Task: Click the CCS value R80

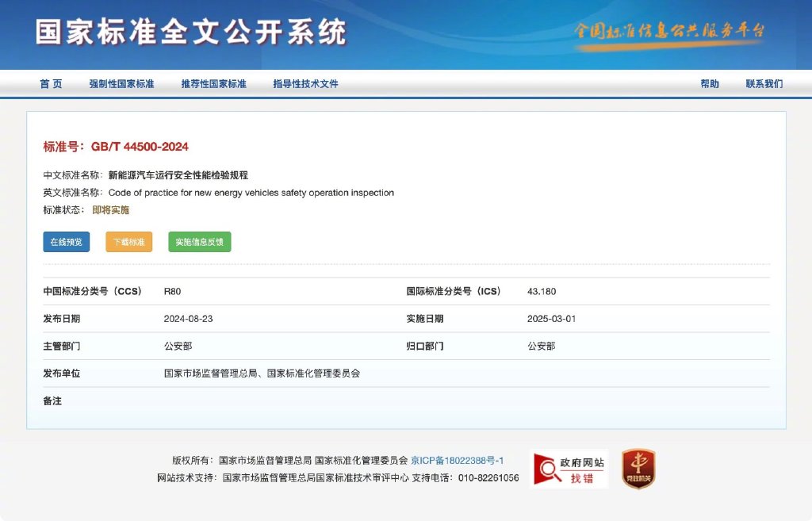Action: [x=172, y=292]
